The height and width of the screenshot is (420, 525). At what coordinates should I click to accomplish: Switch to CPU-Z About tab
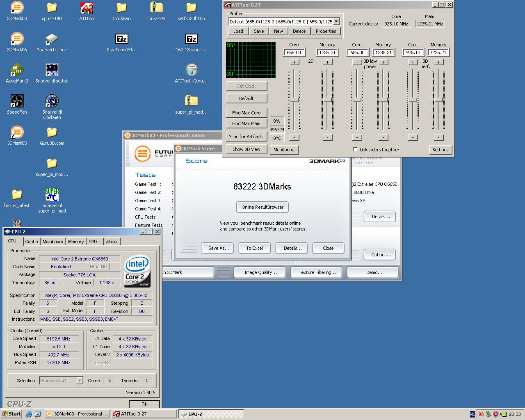point(112,242)
